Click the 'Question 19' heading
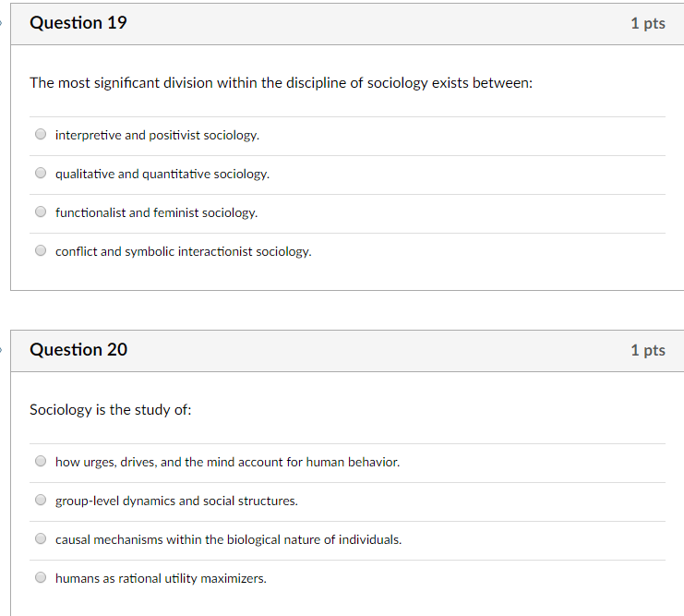Screen dimensions: 684x616 (x=78, y=23)
